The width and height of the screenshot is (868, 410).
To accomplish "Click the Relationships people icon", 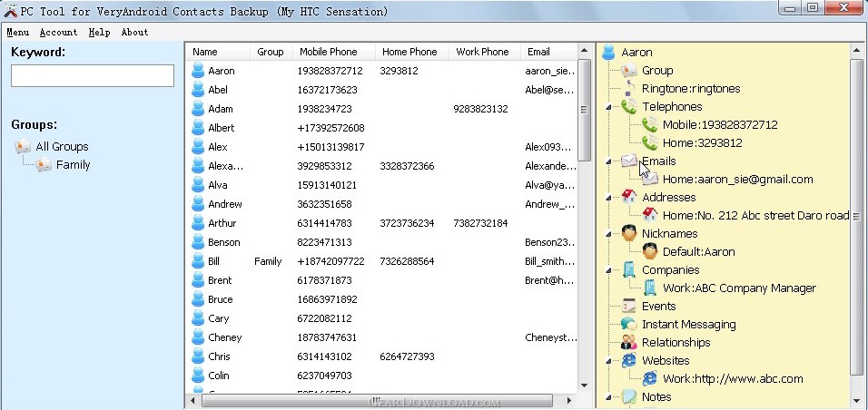I will 629,343.
